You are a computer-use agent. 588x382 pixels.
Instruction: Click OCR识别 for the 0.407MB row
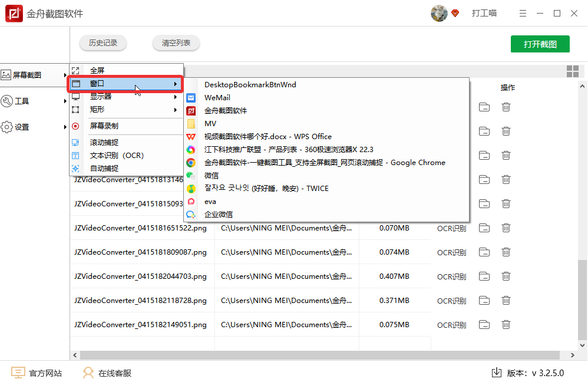[451, 277]
